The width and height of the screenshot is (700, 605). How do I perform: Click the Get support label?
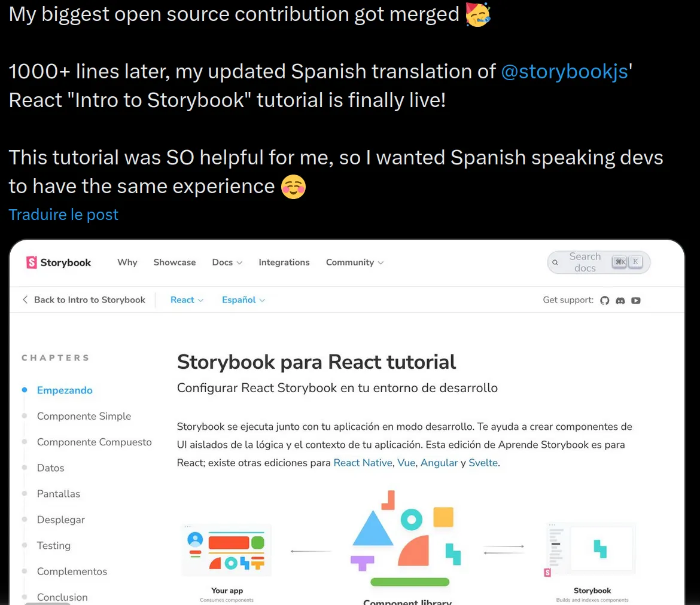pos(568,300)
